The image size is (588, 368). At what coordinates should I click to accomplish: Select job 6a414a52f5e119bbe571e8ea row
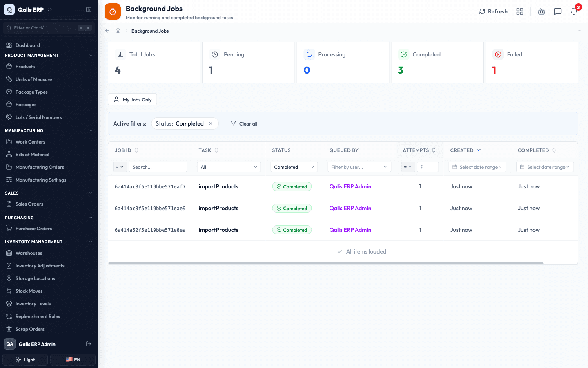[343, 230]
